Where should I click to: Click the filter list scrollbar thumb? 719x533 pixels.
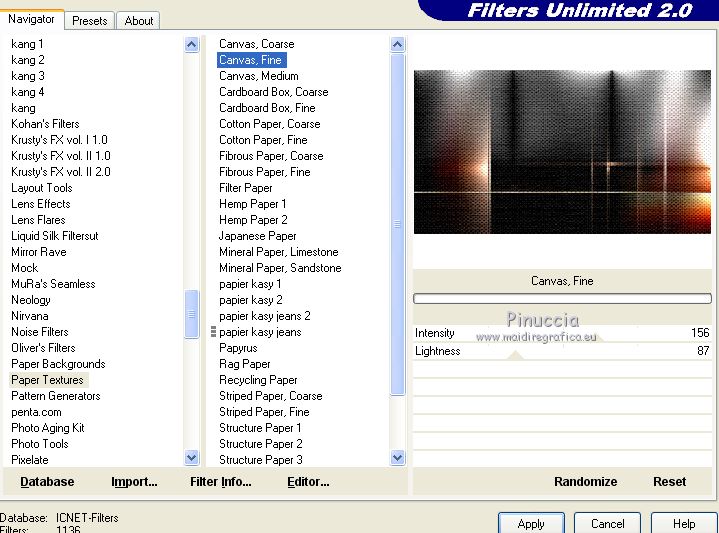point(398,224)
